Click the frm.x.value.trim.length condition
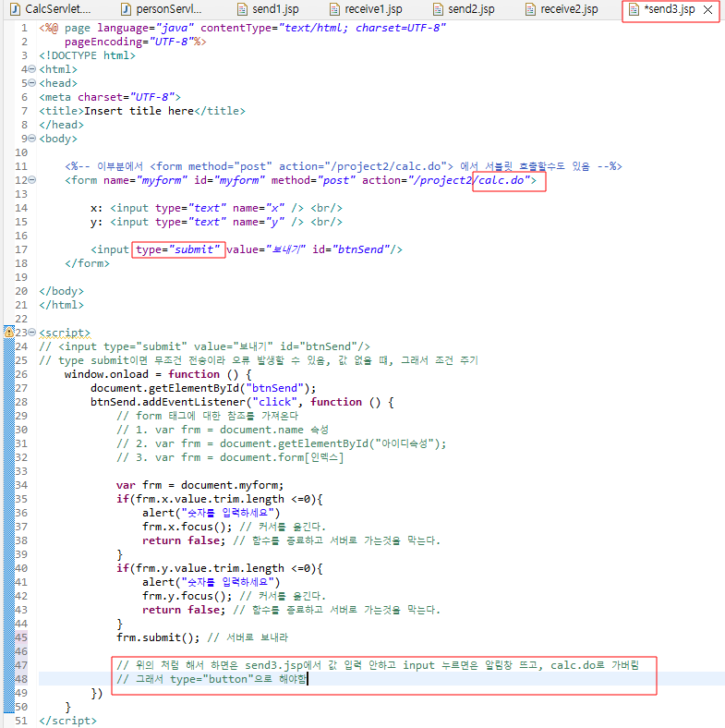This screenshot has height=728, width=725. point(219,499)
